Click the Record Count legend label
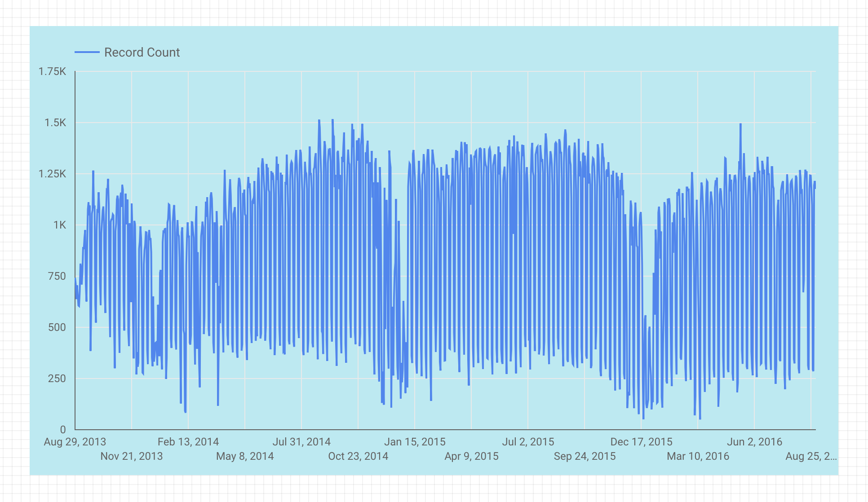 142,53
